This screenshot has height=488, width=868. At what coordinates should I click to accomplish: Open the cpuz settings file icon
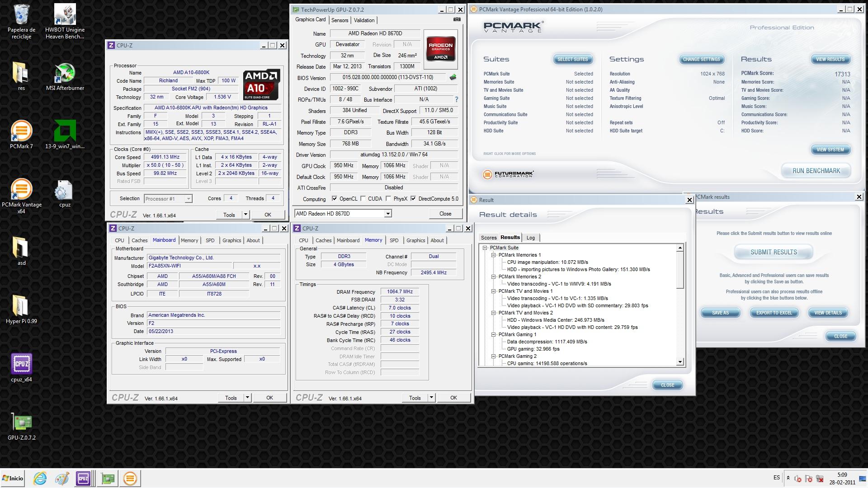coord(65,193)
